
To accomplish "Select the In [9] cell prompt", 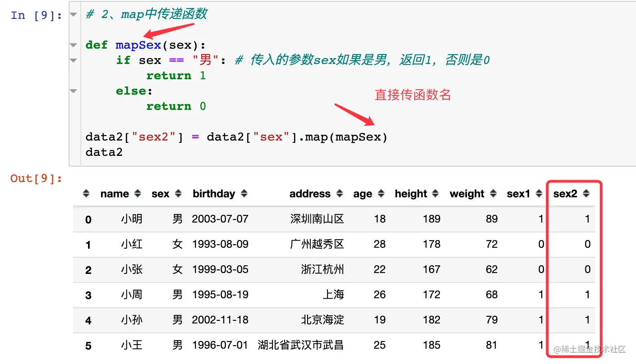I will coord(37,15).
